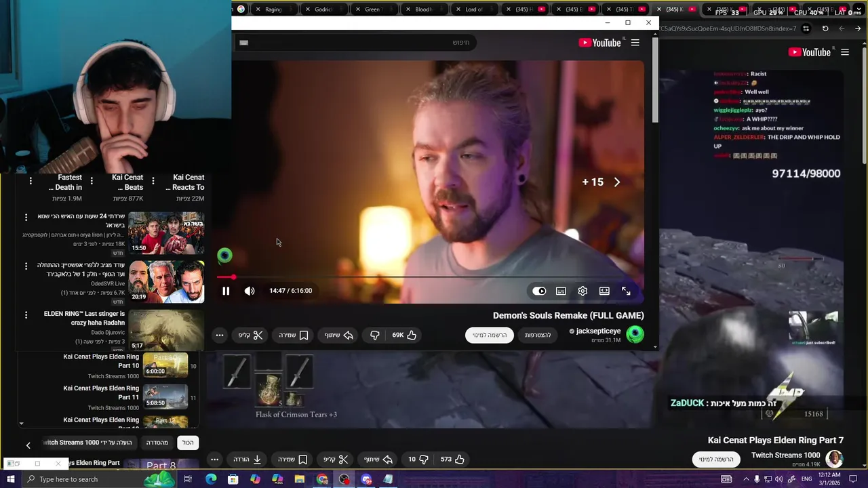Dislike the Demon's Souls video
The height and width of the screenshot is (488, 868).
click(374, 335)
